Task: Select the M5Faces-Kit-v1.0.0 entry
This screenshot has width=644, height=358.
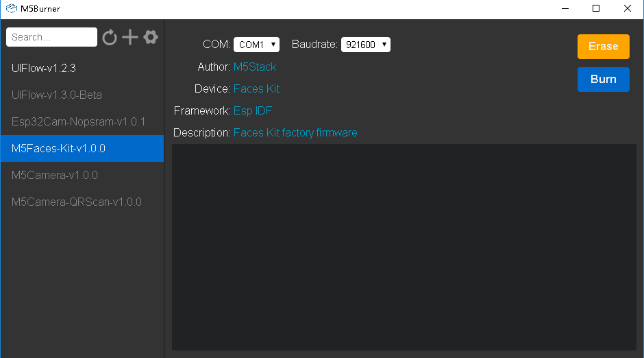Action: [x=58, y=148]
